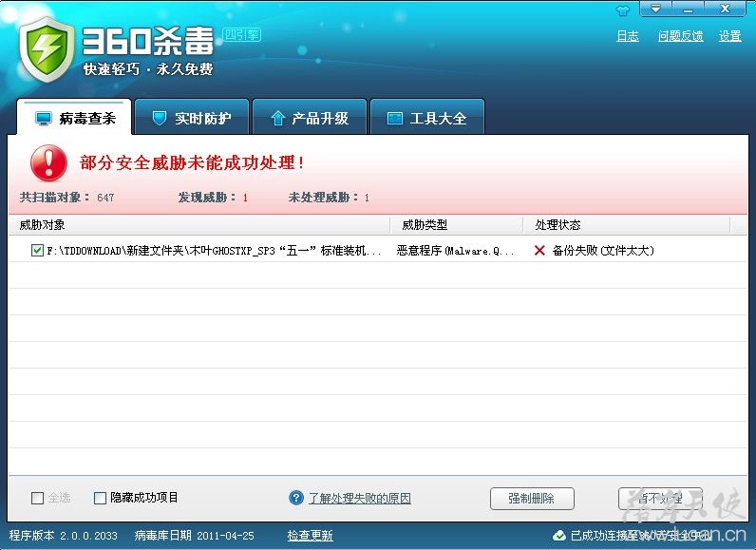This screenshot has height=550, width=756.
Task: Click the 恶意程序 (Malware.Q... threat type cell
Action: point(456,251)
